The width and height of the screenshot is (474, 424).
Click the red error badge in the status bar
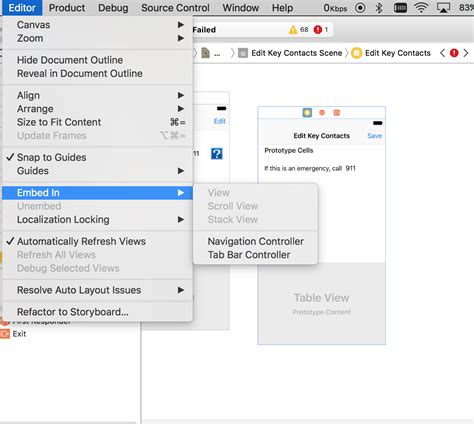point(318,30)
